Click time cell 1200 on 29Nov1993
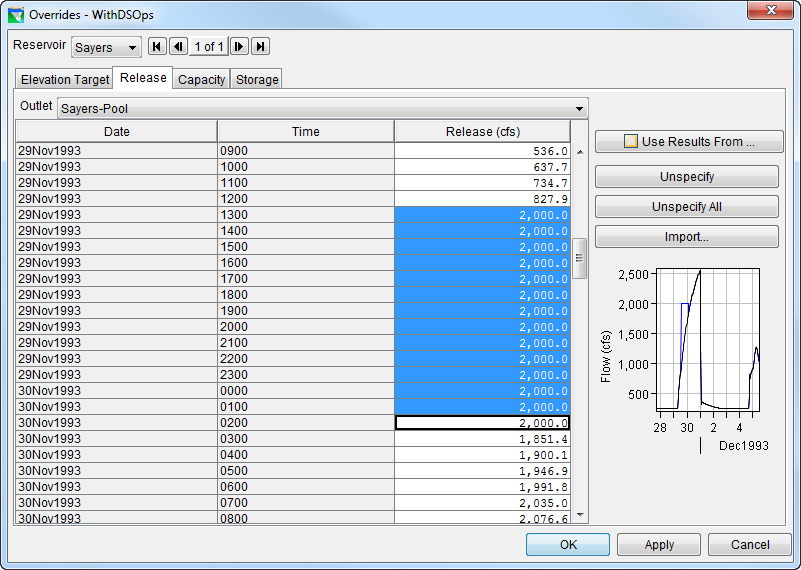 (x=305, y=199)
